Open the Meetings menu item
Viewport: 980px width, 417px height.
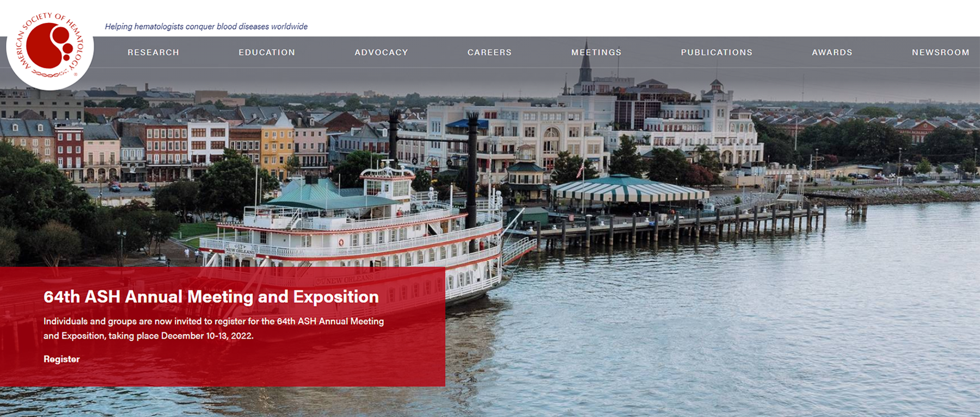[596, 52]
